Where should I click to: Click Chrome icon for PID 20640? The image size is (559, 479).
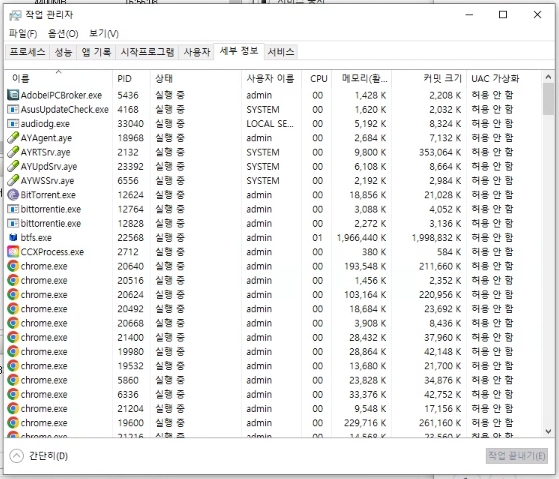point(13,266)
